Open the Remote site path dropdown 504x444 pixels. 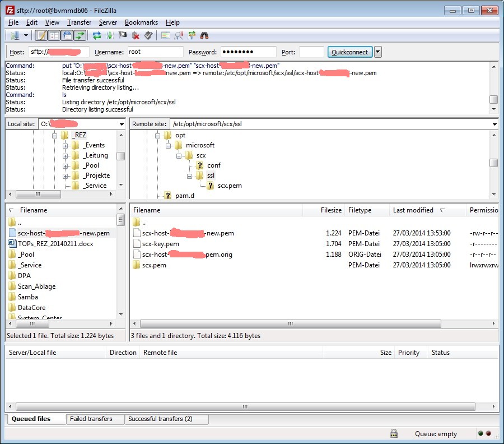(x=494, y=124)
